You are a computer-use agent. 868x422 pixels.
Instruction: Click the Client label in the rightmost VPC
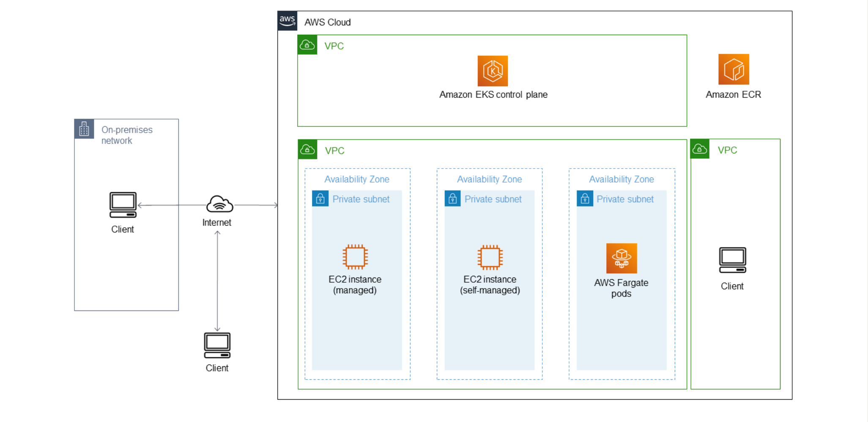(732, 286)
